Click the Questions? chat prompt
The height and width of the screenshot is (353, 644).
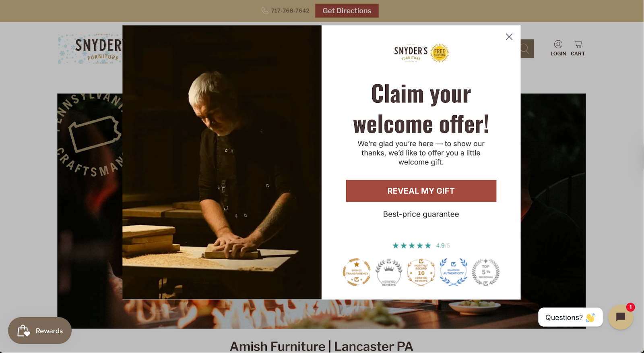pos(570,317)
